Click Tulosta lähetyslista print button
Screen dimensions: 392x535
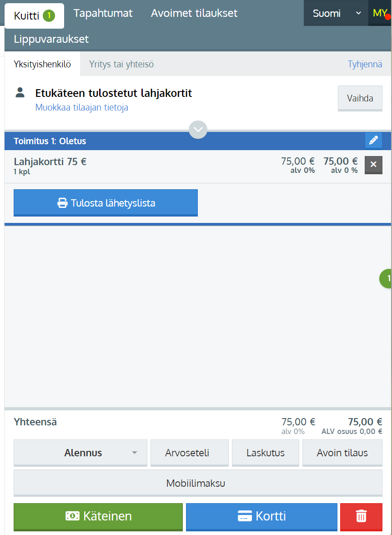coord(106,203)
